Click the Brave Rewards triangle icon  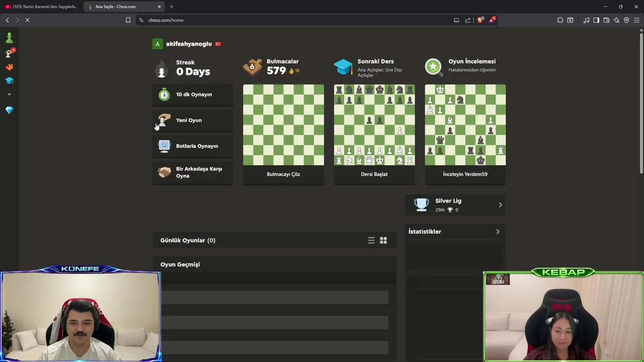[492, 20]
